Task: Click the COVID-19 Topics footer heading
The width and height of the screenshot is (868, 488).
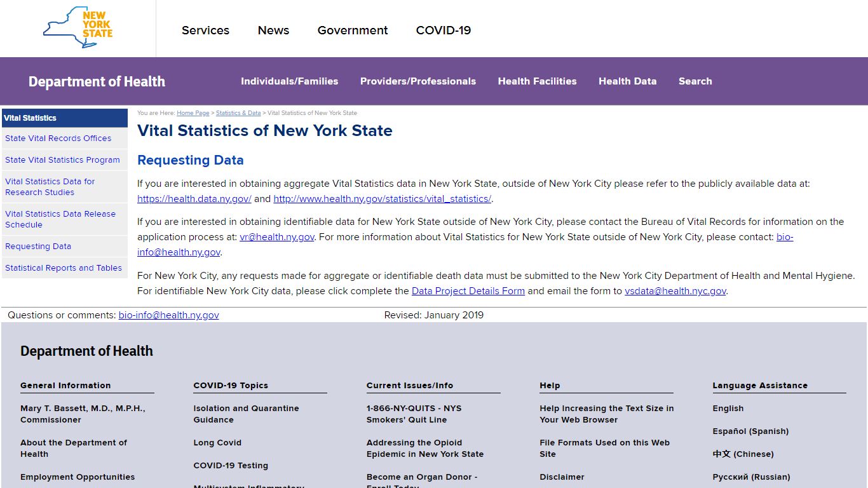Action: 231,386
